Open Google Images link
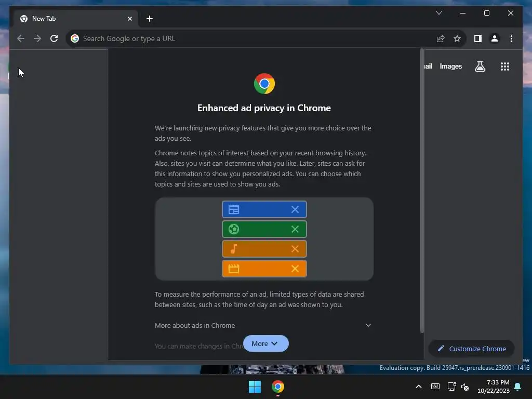Viewport: 532px width, 399px height. (450, 66)
